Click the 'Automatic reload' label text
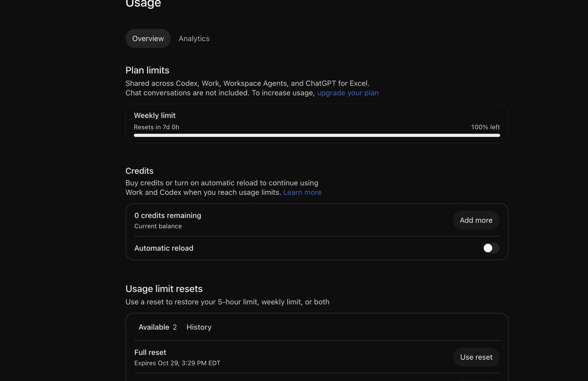Viewport: 588px width, 381px height. [164, 248]
